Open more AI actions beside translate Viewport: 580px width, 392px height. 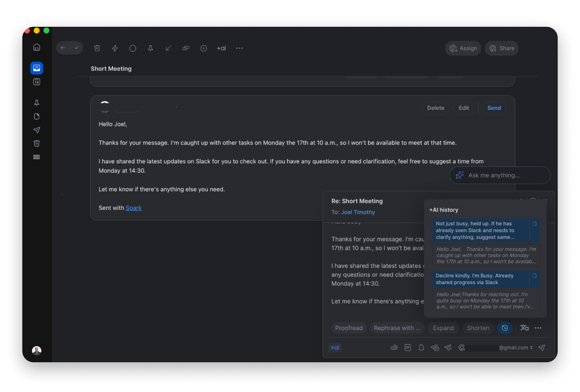click(538, 328)
